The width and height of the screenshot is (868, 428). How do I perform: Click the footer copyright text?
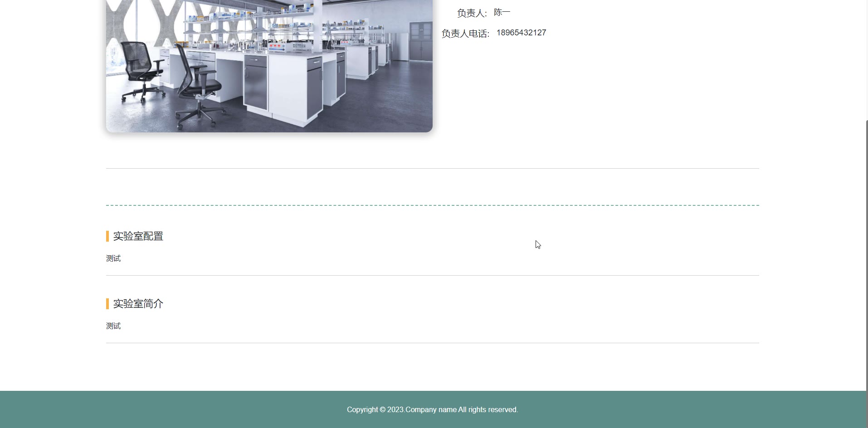(x=433, y=409)
